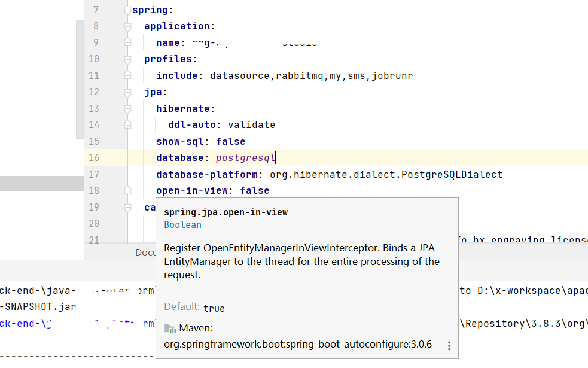588x368 pixels.
Task: Collapse the profiles block fold marker
Action: [x=127, y=59]
